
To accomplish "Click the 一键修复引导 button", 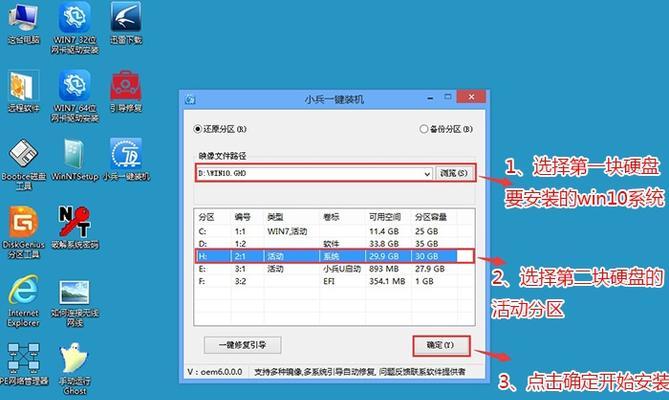I will (x=242, y=345).
